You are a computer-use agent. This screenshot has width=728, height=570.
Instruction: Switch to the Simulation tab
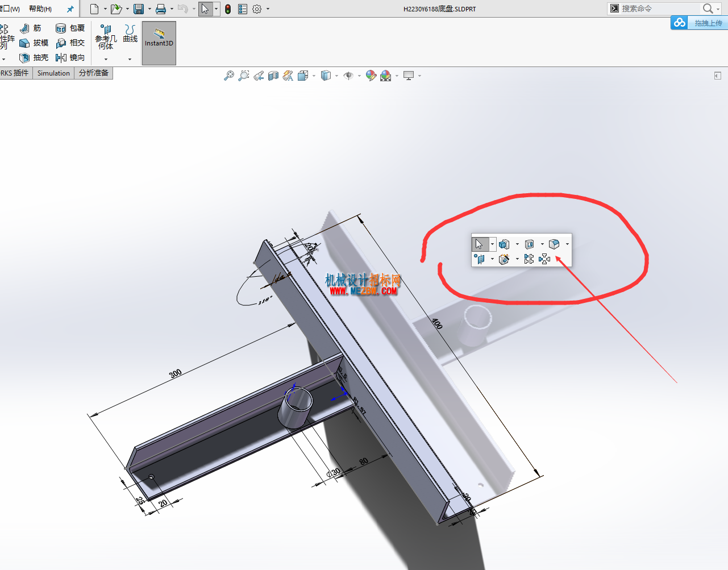point(53,73)
